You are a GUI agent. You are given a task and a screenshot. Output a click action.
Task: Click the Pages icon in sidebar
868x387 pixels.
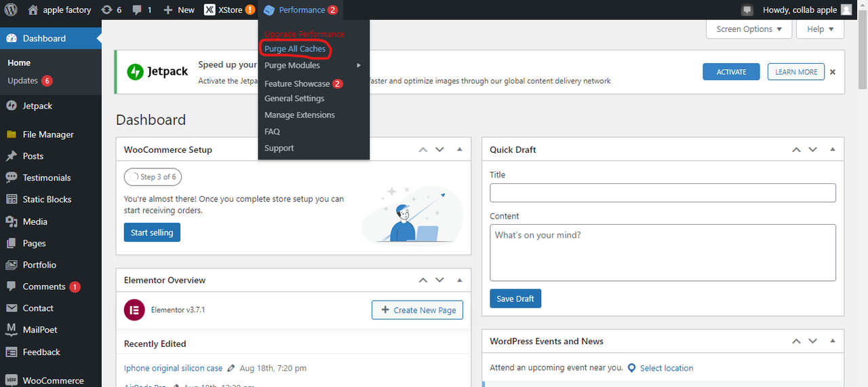click(12, 243)
